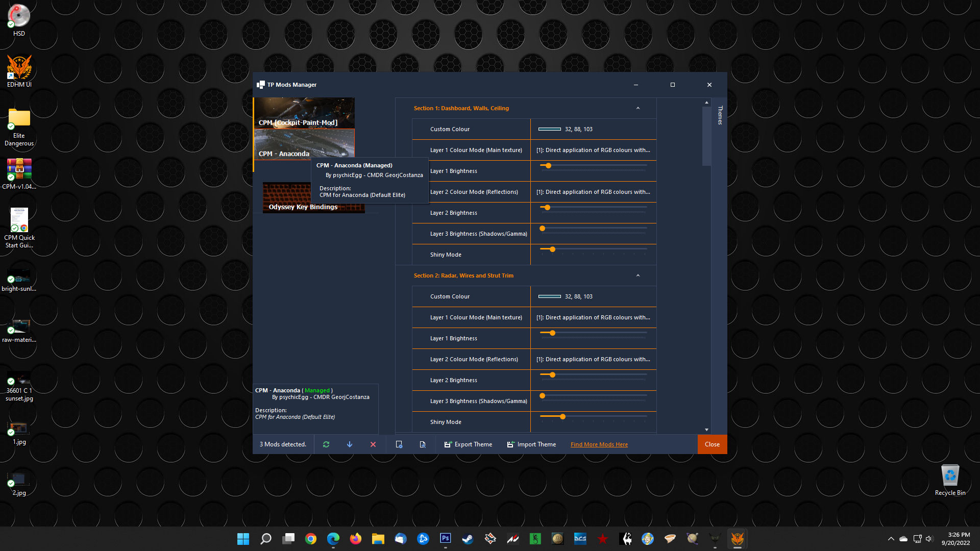Open Section 1 Layer 2 Colour Mode dropdown
The height and width of the screenshot is (551, 980).
[x=593, y=192]
